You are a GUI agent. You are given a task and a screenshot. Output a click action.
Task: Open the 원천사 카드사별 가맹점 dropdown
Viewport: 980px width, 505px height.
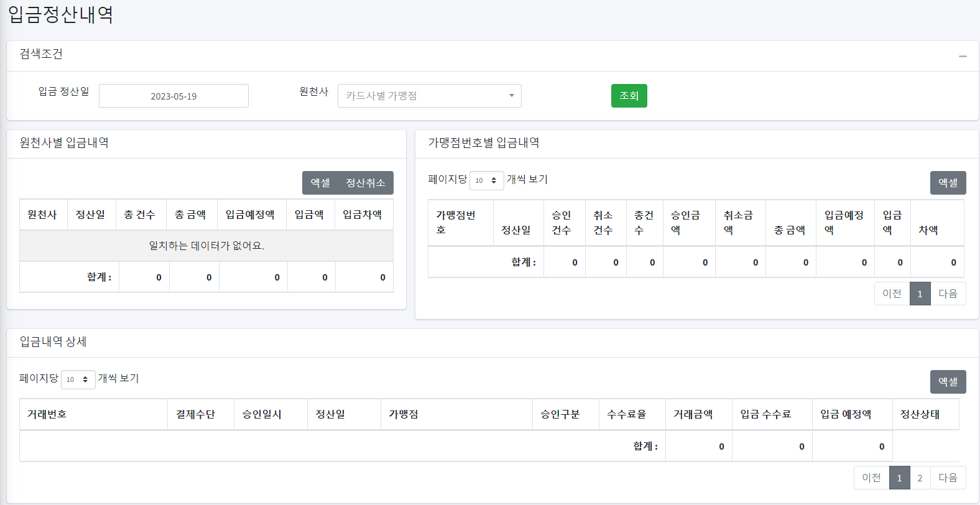(x=429, y=96)
